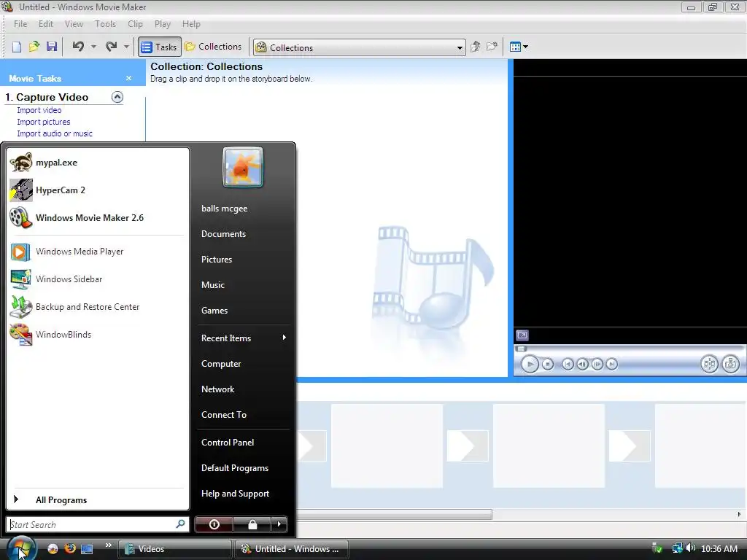
Task: Open Documents from Start menu
Action: 223,234
